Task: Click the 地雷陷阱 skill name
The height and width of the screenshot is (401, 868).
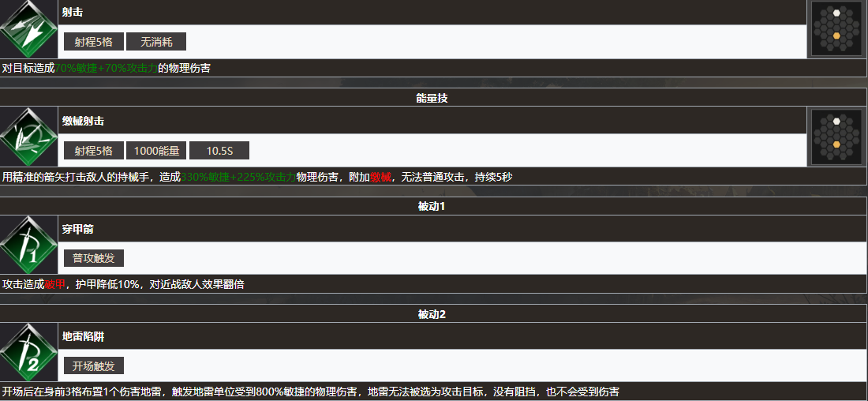Action: point(83,337)
